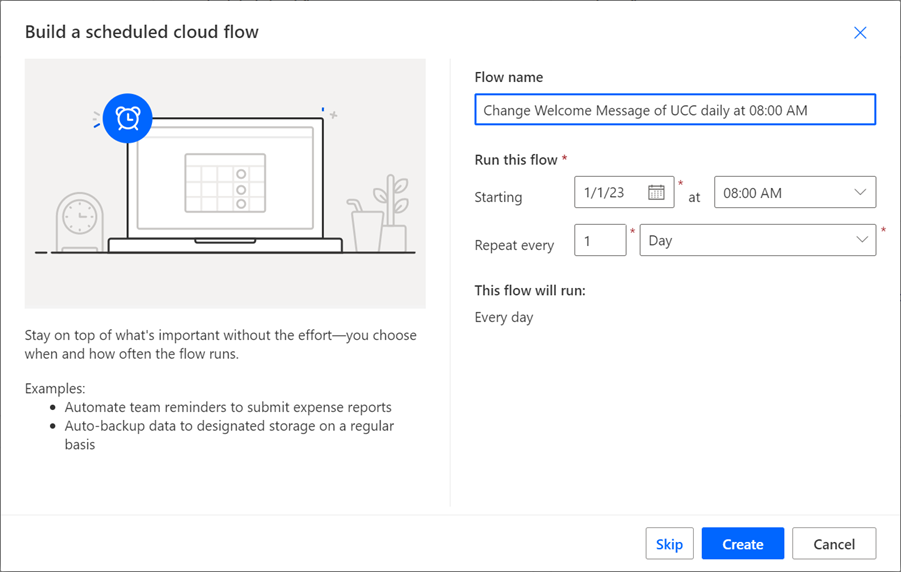Click the "Automate team reminders" example bullet
Viewport: 901px width, 572px height.
point(228,407)
